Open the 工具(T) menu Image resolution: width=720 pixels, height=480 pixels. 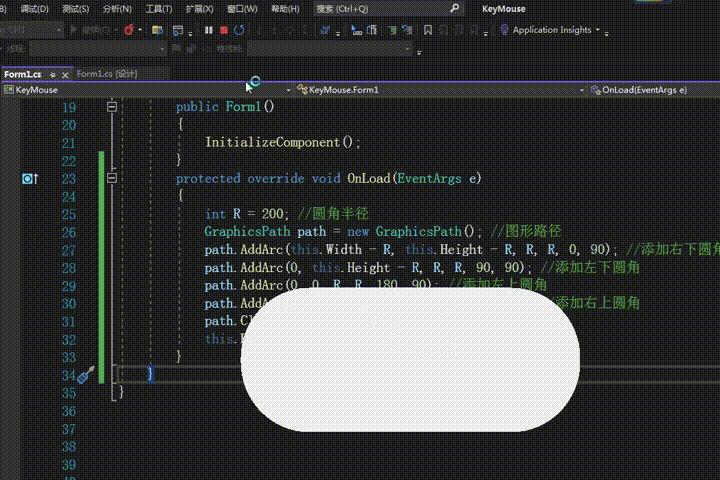158,9
